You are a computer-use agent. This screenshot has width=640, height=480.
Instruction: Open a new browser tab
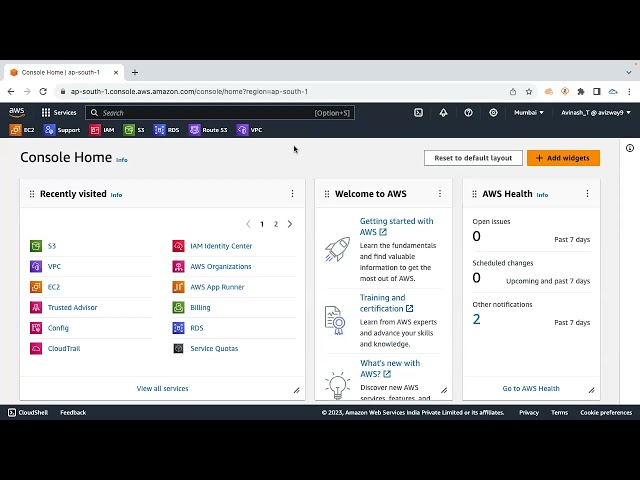(135, 73)
